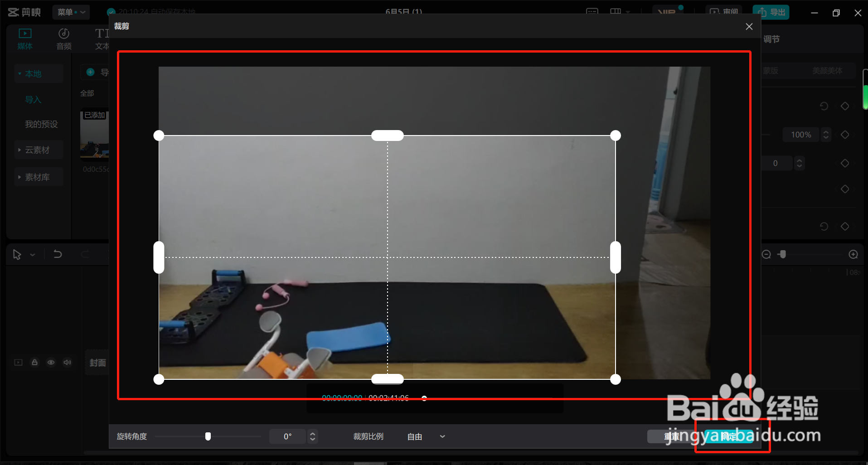Click the rotation angle stepper arrows
This screenshot has height=465, width=868.
coord(312,436)
